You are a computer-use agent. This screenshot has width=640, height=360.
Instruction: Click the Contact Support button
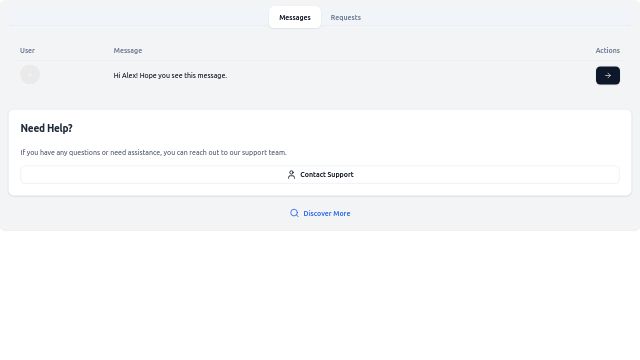(320, 175)
